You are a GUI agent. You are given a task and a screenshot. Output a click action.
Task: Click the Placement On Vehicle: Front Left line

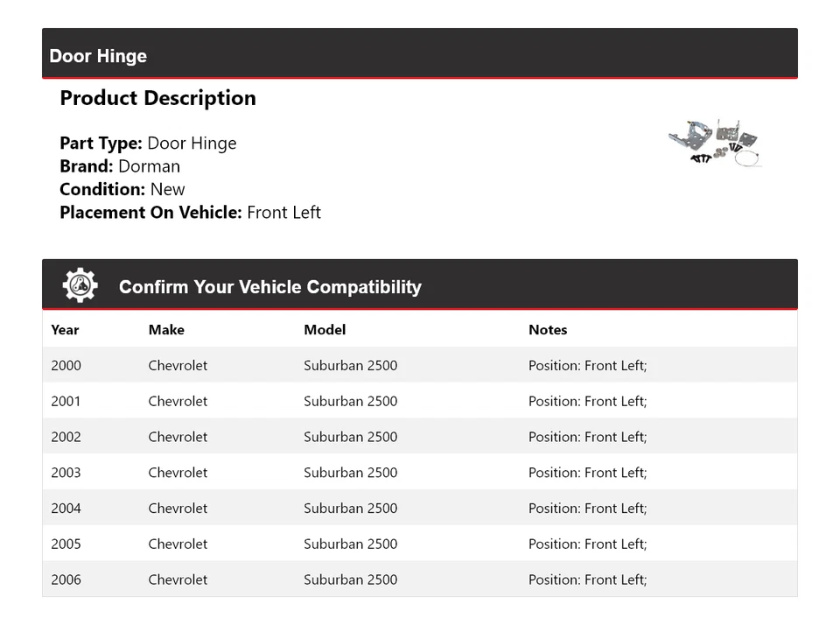click(190, 212)
